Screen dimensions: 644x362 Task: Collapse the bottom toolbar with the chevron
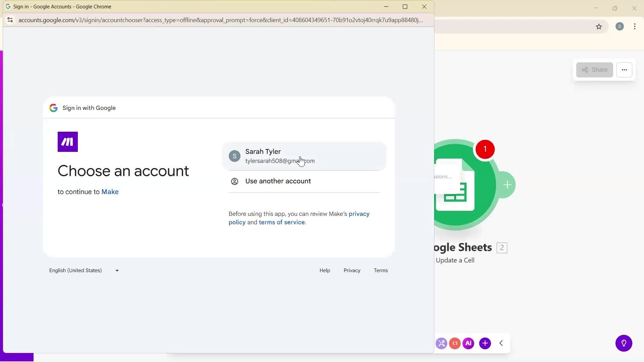click(x=501, y=343)
